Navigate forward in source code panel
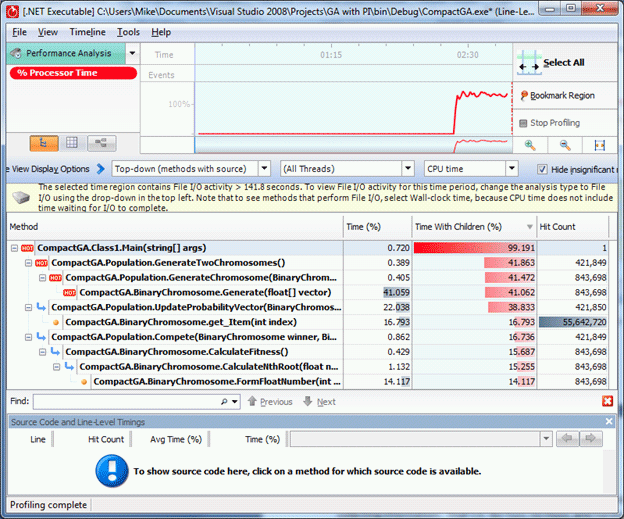The image size is (624, 519). point(591,439)
